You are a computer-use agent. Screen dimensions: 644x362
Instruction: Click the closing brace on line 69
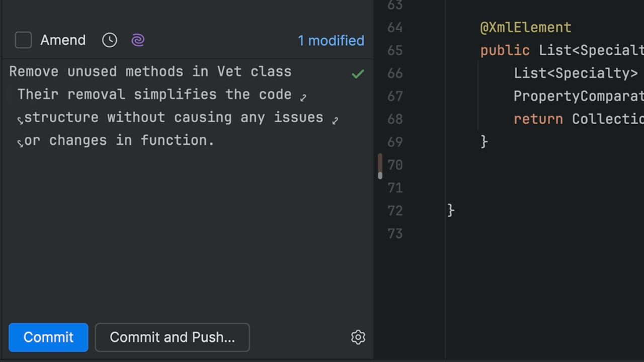(x=484, y=141)
